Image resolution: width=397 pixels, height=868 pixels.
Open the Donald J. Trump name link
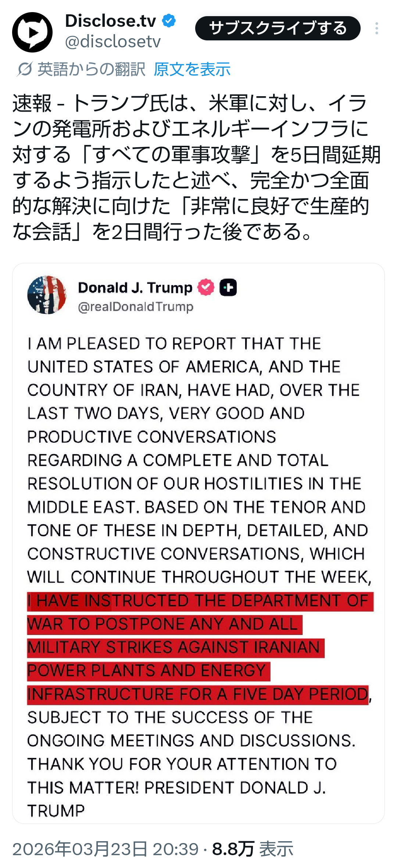tap(135, 287)
